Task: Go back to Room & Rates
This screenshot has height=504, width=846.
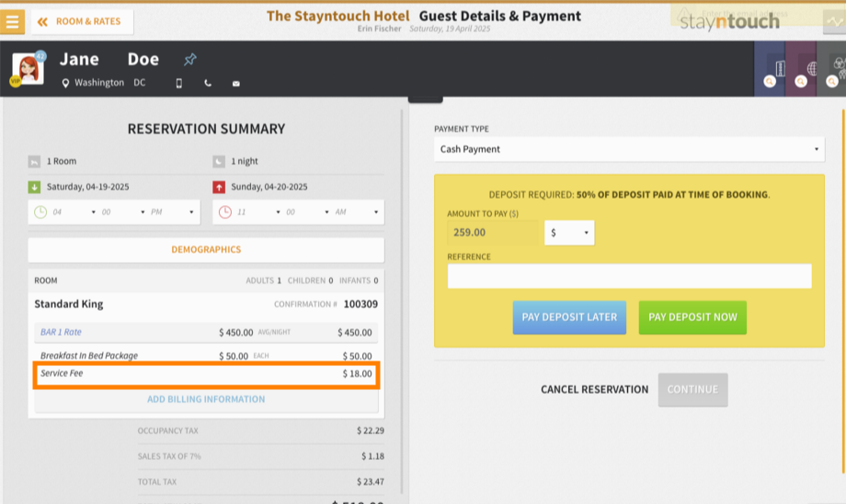Action: (82, 21)
